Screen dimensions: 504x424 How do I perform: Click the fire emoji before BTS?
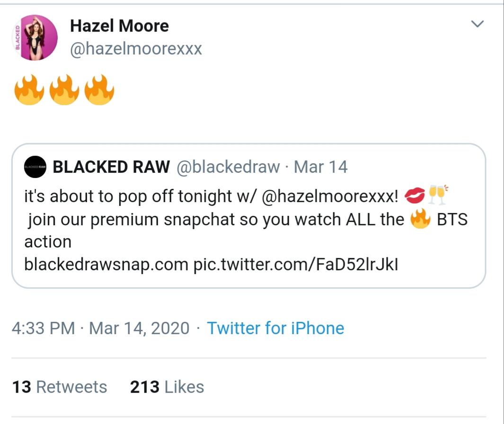[x=420, y=220]
